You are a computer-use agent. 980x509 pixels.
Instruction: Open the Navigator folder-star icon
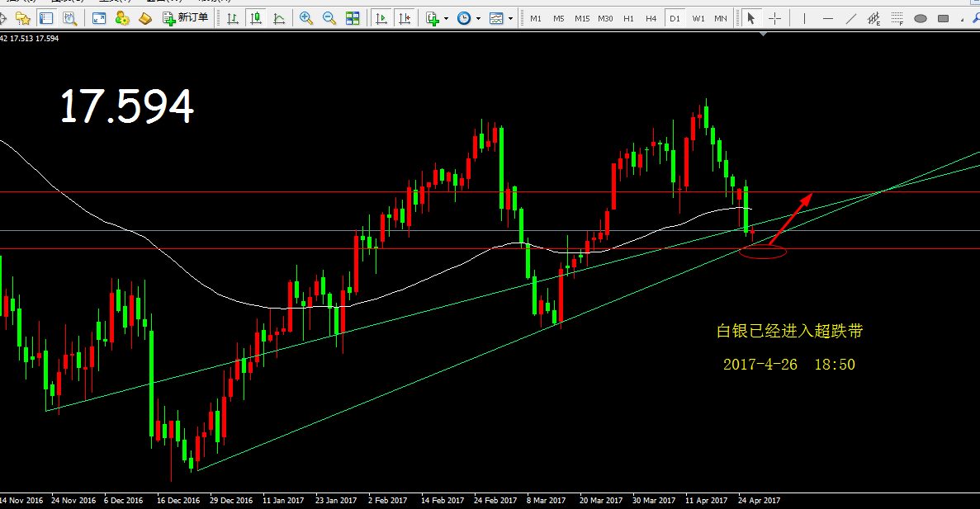(23, 18)
